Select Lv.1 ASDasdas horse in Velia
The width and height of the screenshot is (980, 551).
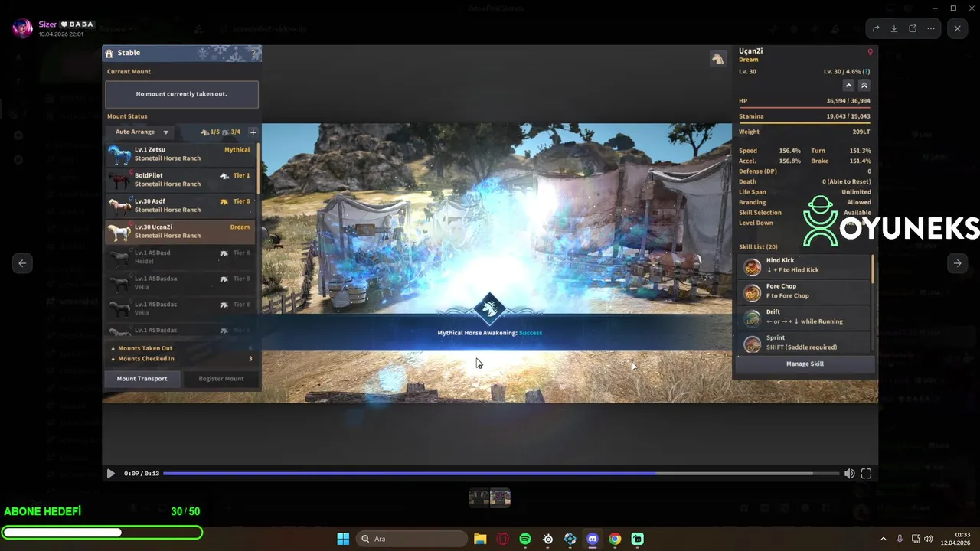click(181, 308)
